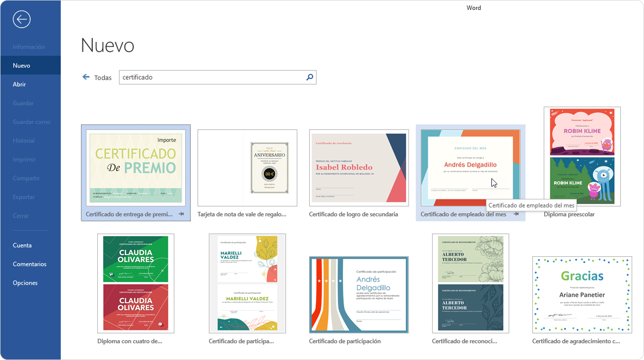Click the Todas category link

(x=103, y=78)
